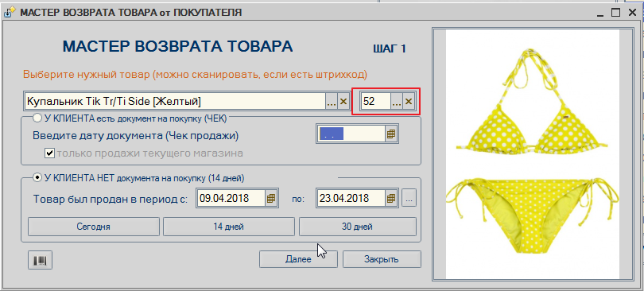
Task: Toggle 'только продажи текущего магазина' checkbox
Action: [49, 153]
